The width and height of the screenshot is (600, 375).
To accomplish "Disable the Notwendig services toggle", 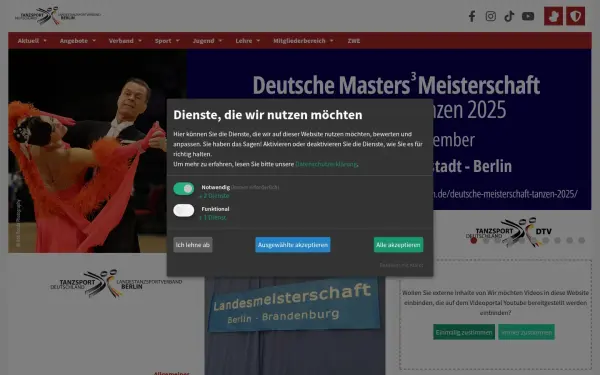I will 184,189.
